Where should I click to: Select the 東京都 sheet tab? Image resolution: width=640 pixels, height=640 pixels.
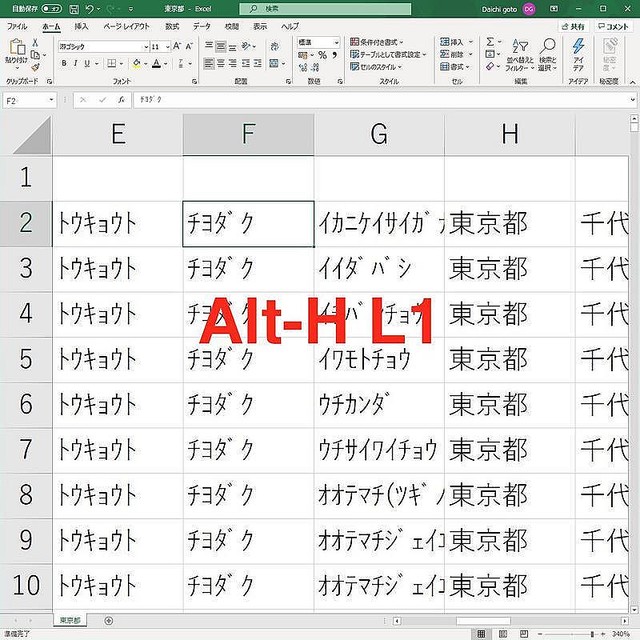point(70,620)
